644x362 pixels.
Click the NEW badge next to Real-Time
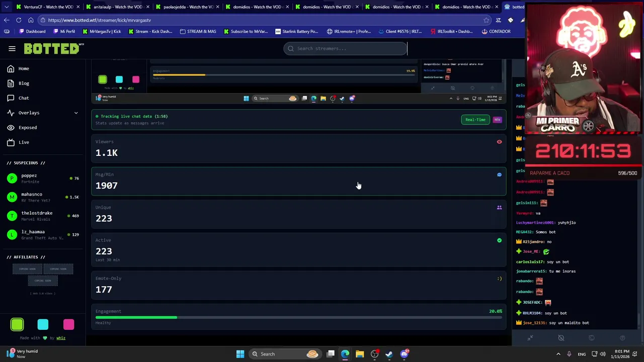pos(497,120)
